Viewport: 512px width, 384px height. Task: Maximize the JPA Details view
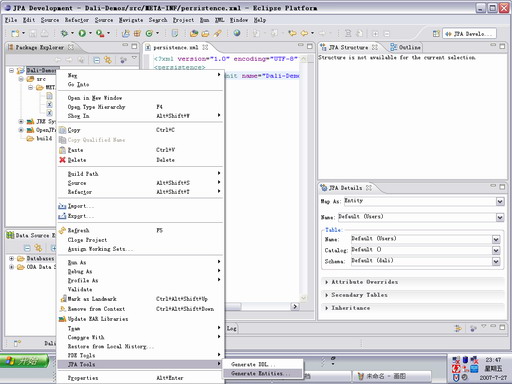coord(502,187)
